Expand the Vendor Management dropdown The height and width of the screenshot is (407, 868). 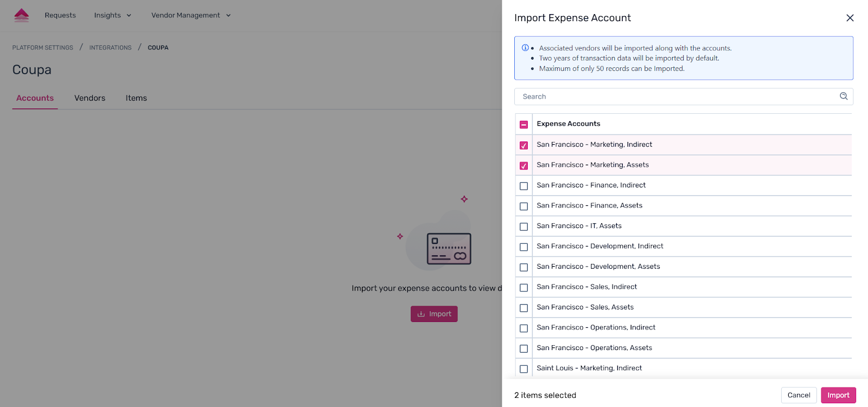pyautogui.click(x=191, y=15)
